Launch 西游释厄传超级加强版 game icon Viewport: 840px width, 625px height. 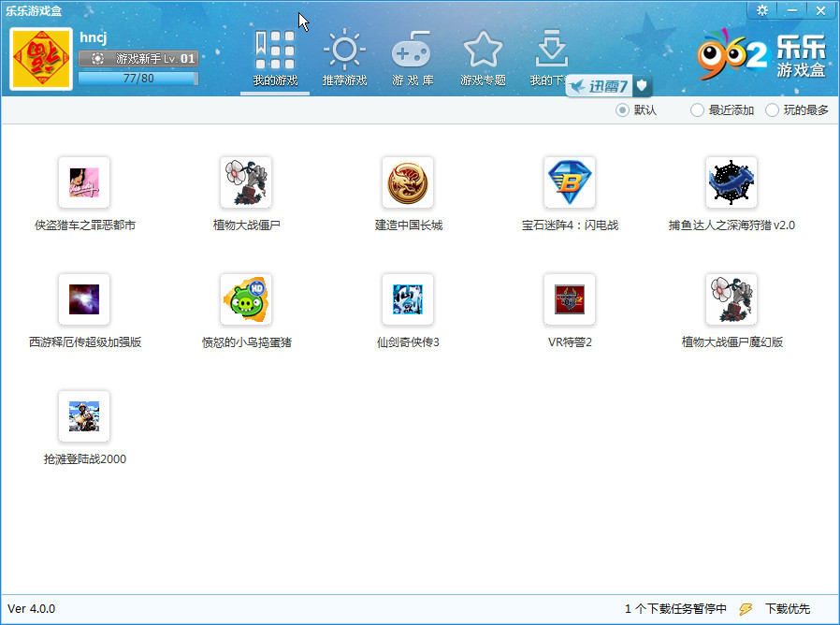coord(84,299)
